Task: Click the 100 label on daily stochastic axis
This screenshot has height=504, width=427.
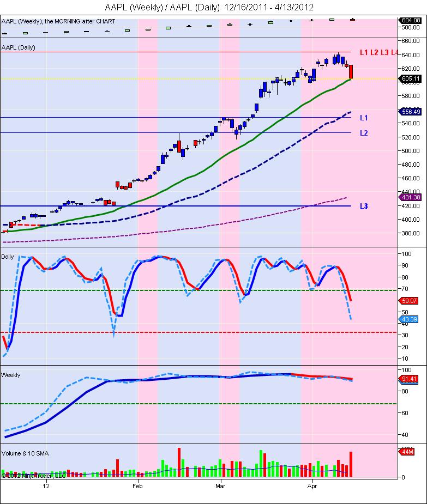Action: point(406,254)
